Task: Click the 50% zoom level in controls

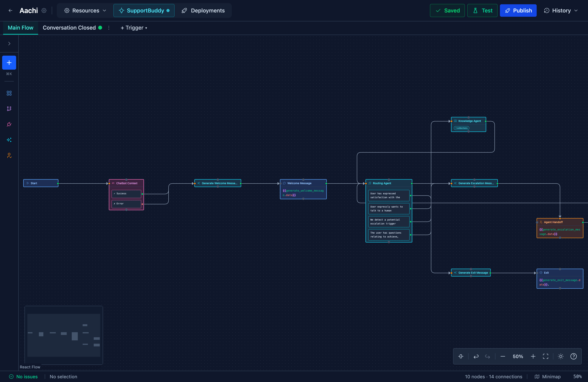Action: point(518,356)
